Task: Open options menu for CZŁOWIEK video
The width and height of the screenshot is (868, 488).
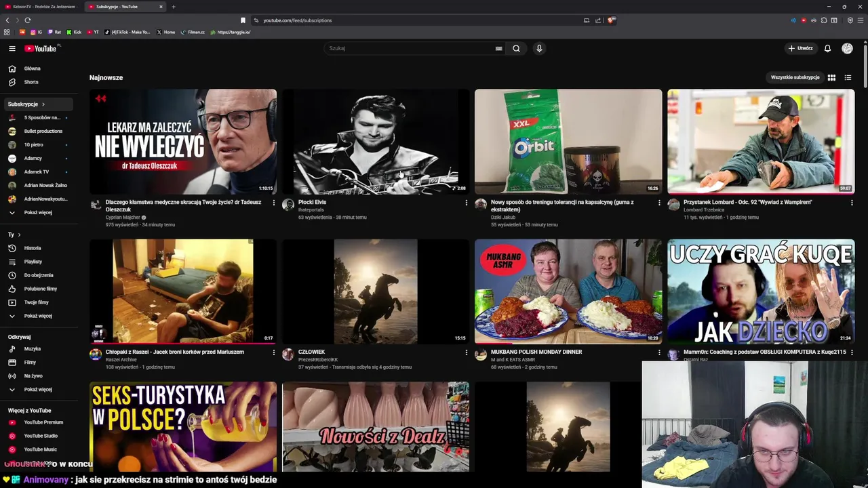Action: coord(466,352)
